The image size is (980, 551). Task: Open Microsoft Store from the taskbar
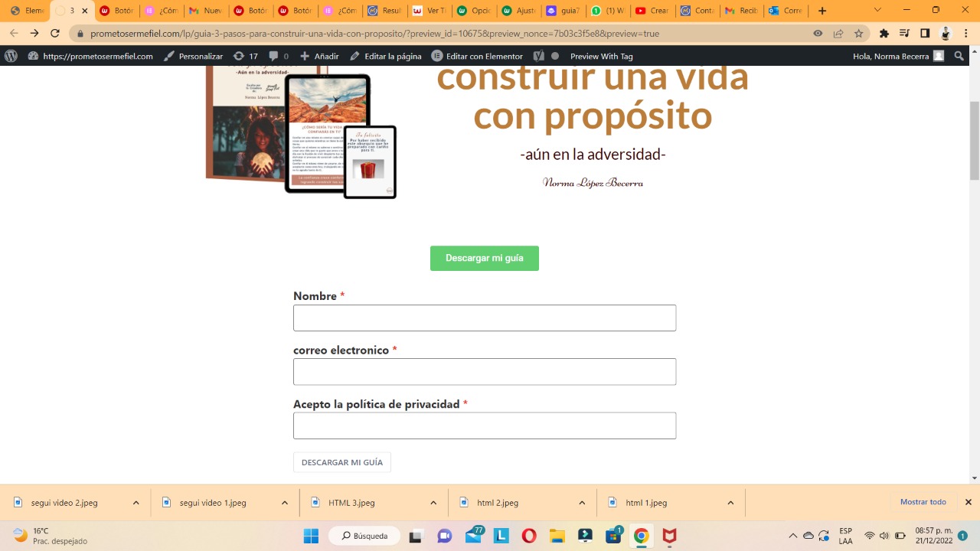coord(613,536)
